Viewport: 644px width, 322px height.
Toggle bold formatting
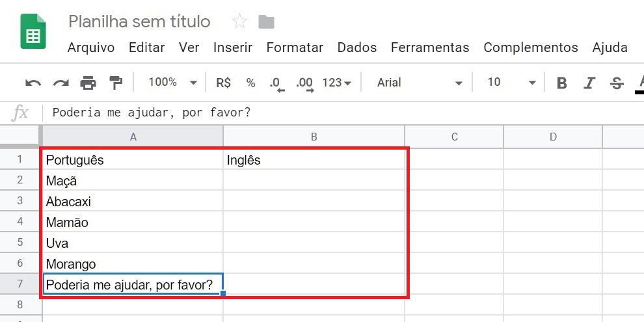[x=562, y=83]
